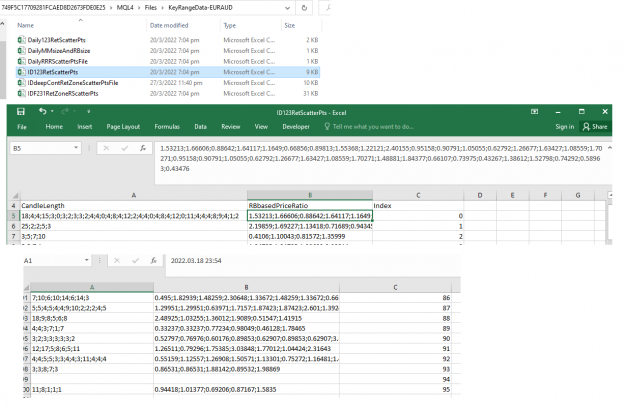Screen dimensions: 625x408
Task: Open Customize Quick Access Toolbar dropdown
Action: (88, 112)
